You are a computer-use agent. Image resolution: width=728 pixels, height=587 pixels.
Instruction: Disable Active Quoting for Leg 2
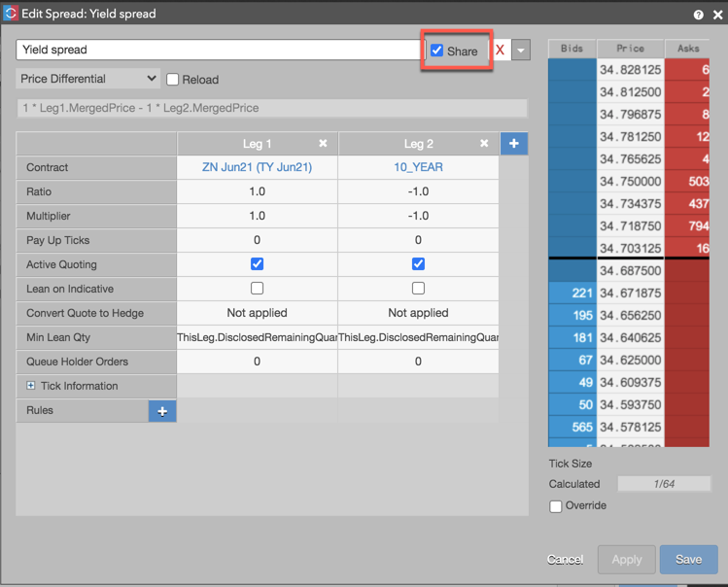click(x=418, y=264)
